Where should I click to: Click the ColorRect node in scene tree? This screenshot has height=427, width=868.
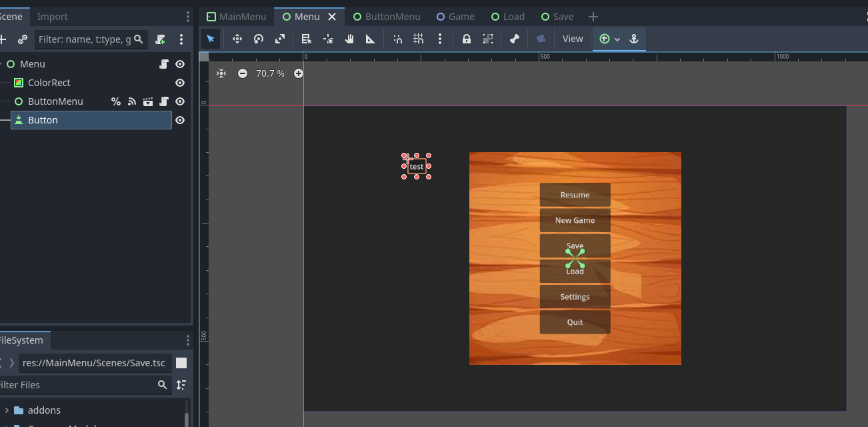point(49,83)
